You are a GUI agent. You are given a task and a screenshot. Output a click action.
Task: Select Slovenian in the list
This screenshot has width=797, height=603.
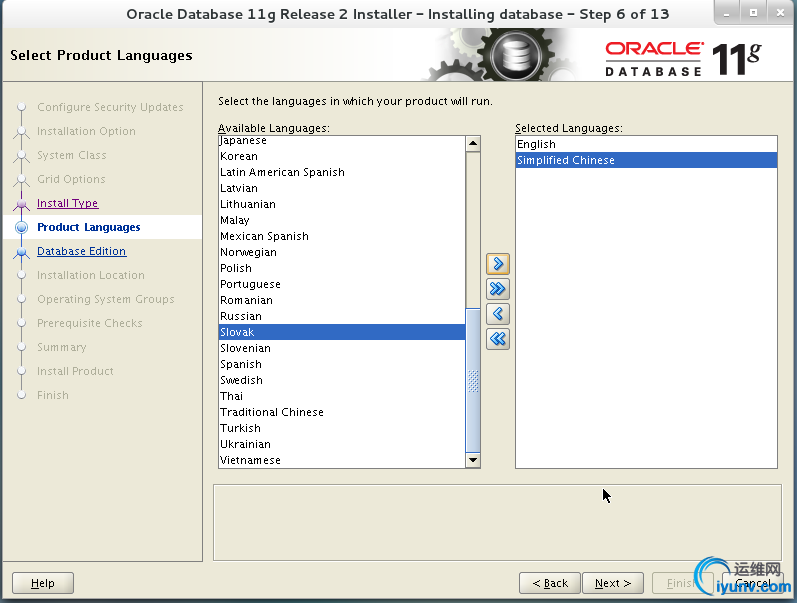point(342,348)
